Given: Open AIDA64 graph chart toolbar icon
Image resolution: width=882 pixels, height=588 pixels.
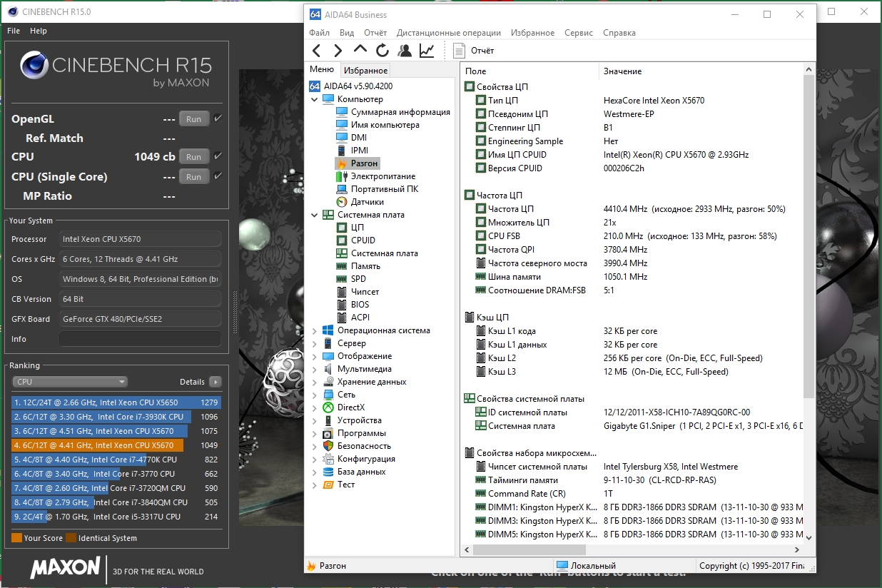Looking at the screenshot, I should (x=427, y=51).
